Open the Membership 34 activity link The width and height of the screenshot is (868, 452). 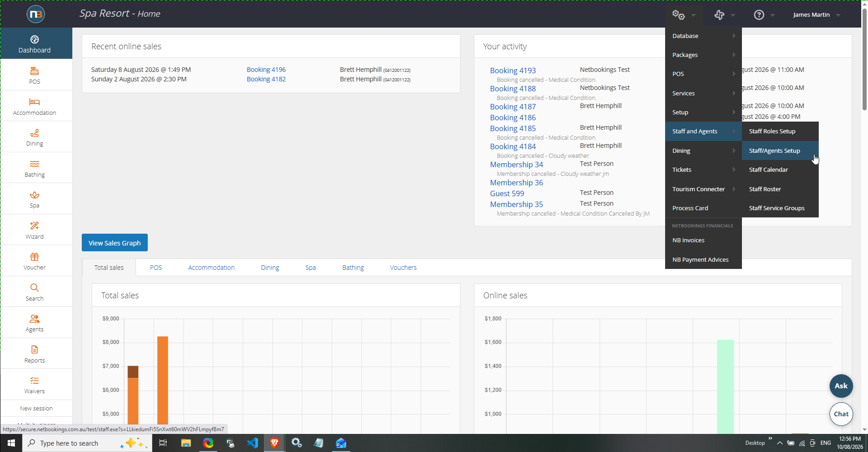pos(516,165)
